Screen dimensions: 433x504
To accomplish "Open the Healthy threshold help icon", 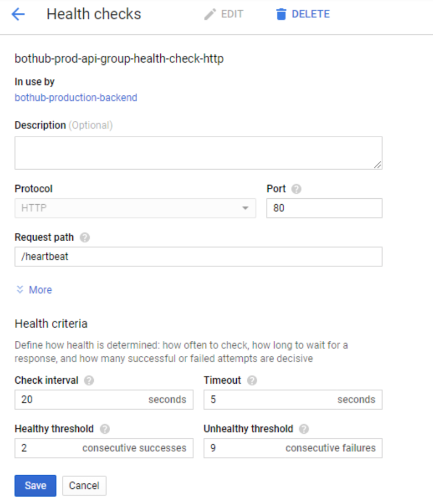I will coord(105,429).
